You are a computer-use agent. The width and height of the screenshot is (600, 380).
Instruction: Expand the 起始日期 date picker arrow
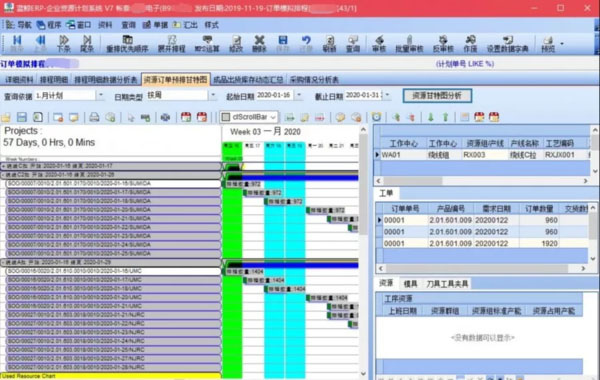coord(299,95)
